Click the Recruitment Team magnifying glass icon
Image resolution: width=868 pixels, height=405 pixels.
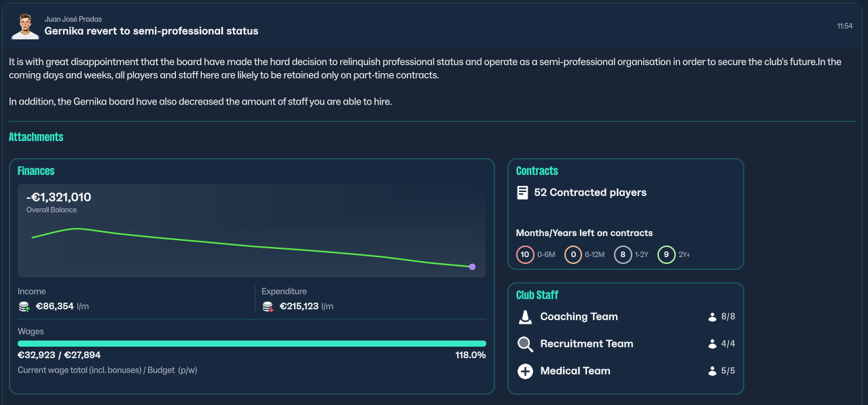(525, 344)
